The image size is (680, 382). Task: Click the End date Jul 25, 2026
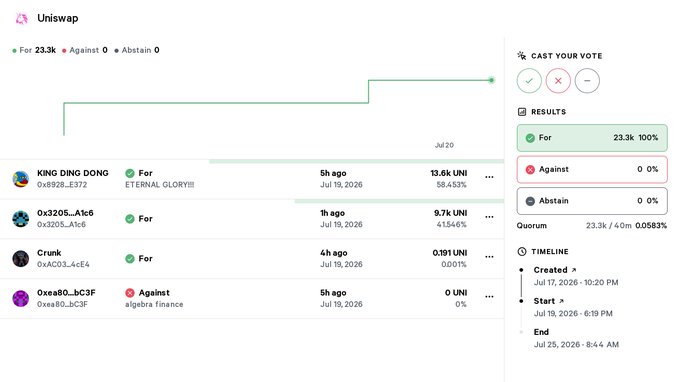pyautogui.click(x=576, y=344)
